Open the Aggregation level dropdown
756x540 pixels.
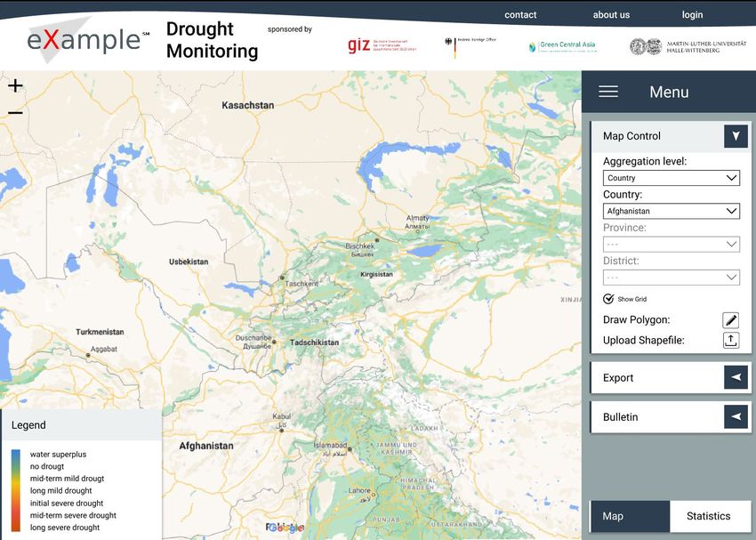(672, 178)
